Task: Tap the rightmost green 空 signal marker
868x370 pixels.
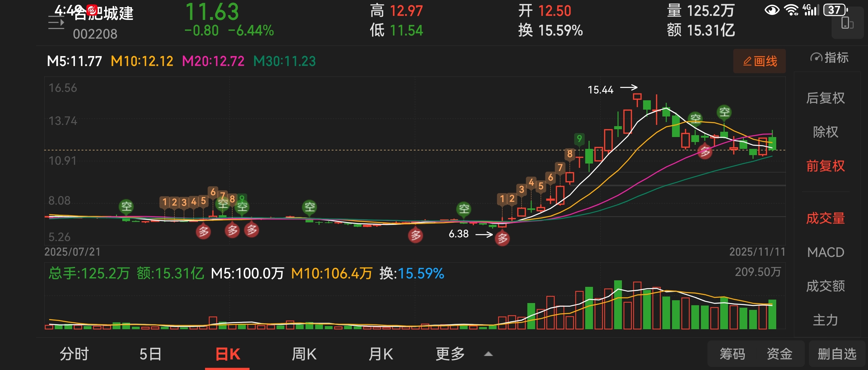Action: coord(725,111)
